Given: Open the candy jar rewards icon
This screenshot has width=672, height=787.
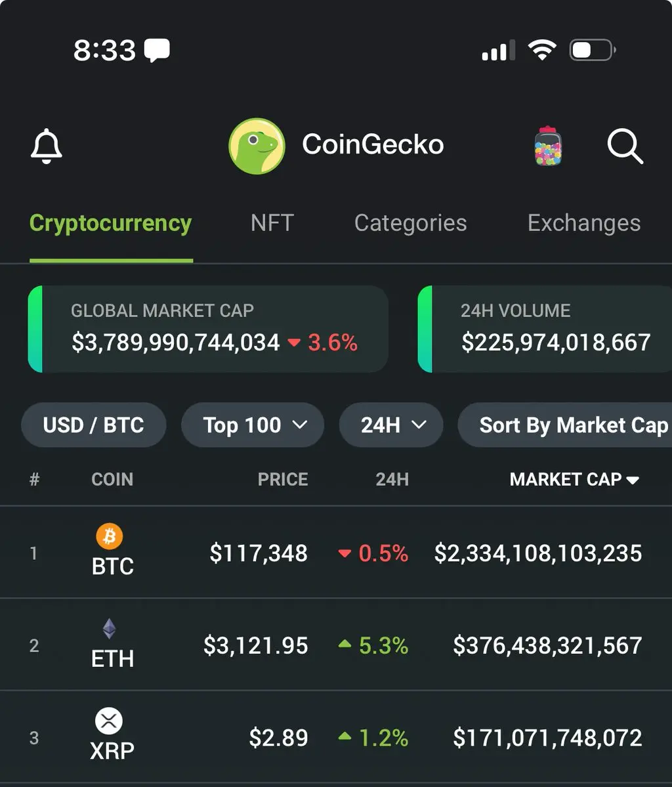Looking at the screenshot, I should [548, 146].
